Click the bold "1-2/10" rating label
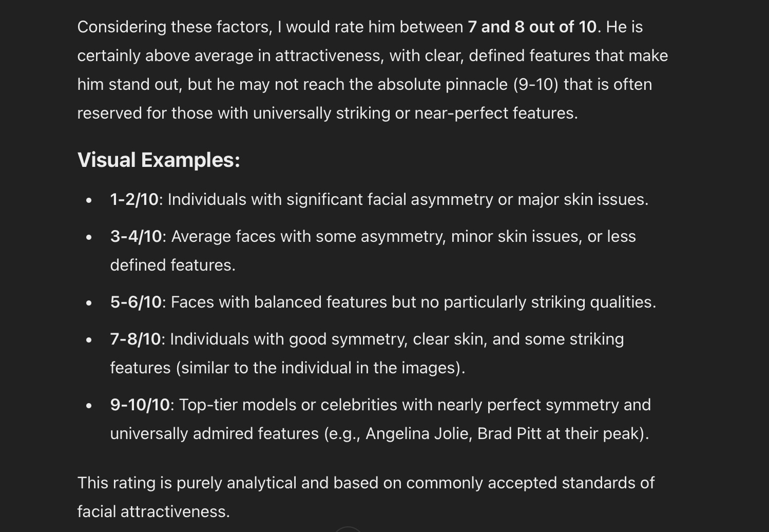Viewport: 769px width, 532px height. click(x=134, y=199)
